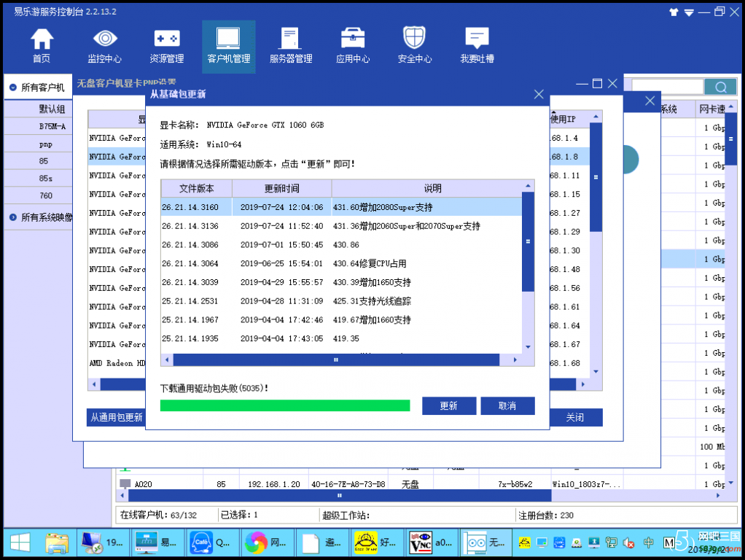Collapse the 所有客户机 tree group
This screenshot has height=560, width=745.
[x=13, y=87]
